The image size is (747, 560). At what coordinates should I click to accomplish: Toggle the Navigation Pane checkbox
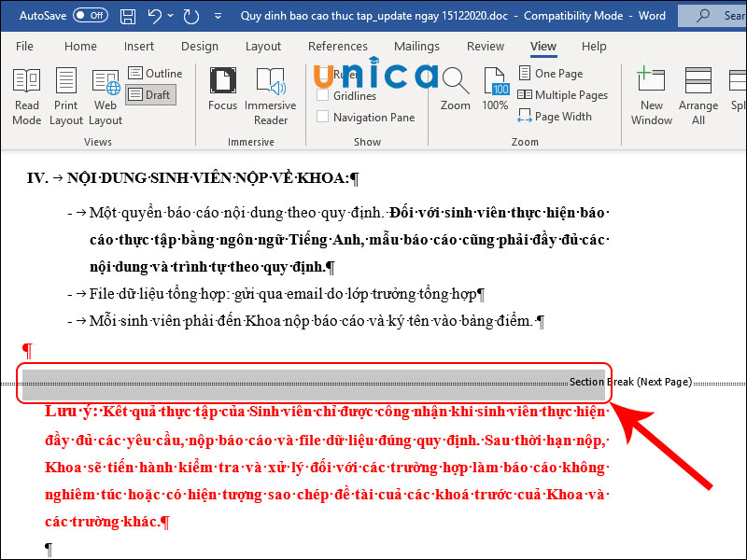322,117
